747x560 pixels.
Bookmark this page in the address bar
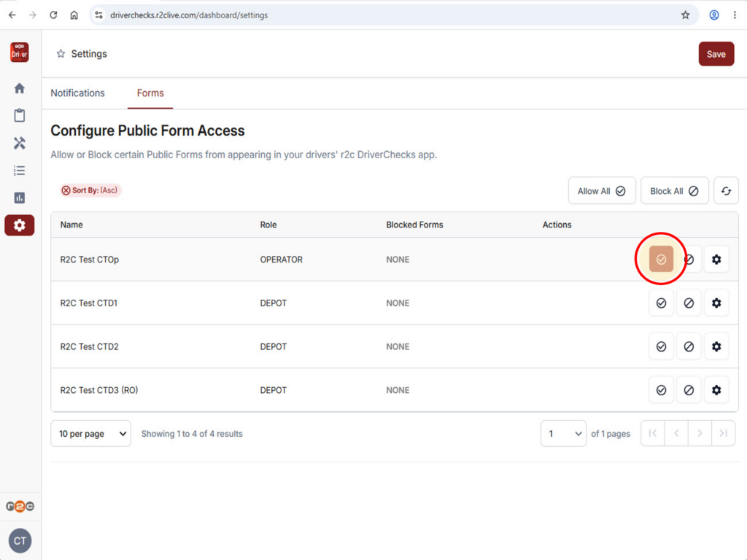click(686, 15)
